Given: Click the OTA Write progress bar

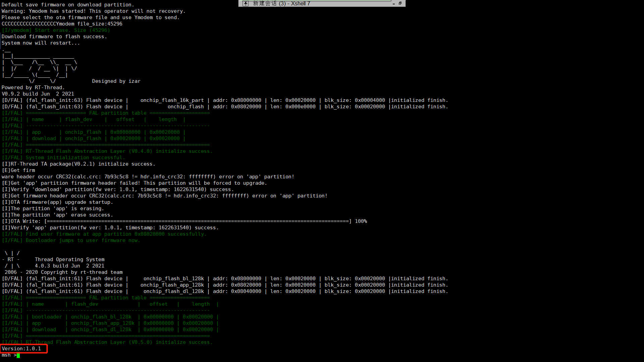Looking at the screenshot, I should click(198, 221).
